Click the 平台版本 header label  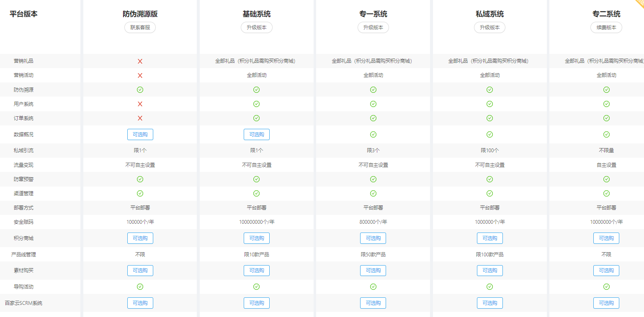[x=23, y=14]
